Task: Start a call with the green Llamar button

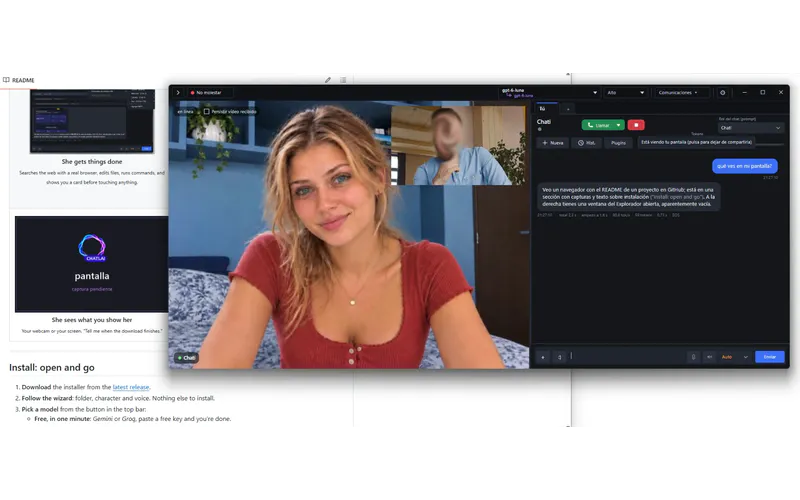Action: [x=598, y=125]
